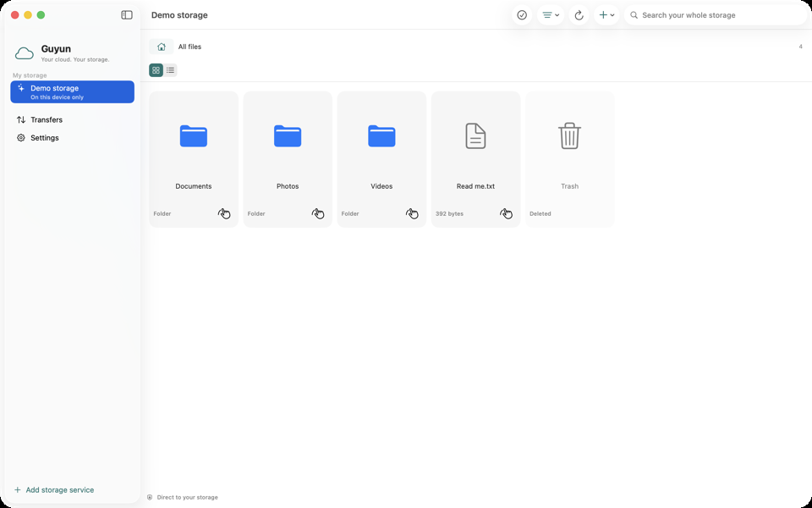Click the search storage input field
Image resolution: width=812 pixels, height=508 pixels.
(716, 15)
